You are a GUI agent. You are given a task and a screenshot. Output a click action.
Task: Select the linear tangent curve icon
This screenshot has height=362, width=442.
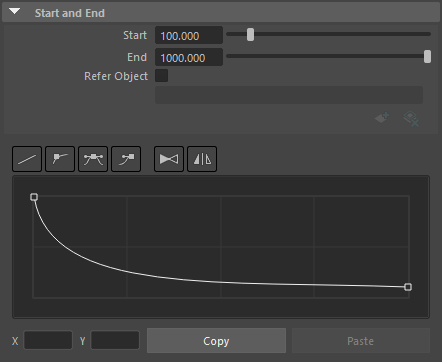27,159
